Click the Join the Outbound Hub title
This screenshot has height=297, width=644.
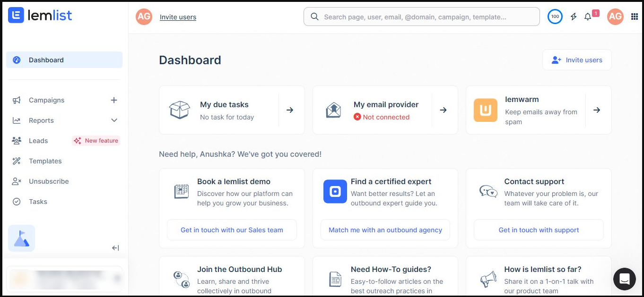[x=239, y=269]
